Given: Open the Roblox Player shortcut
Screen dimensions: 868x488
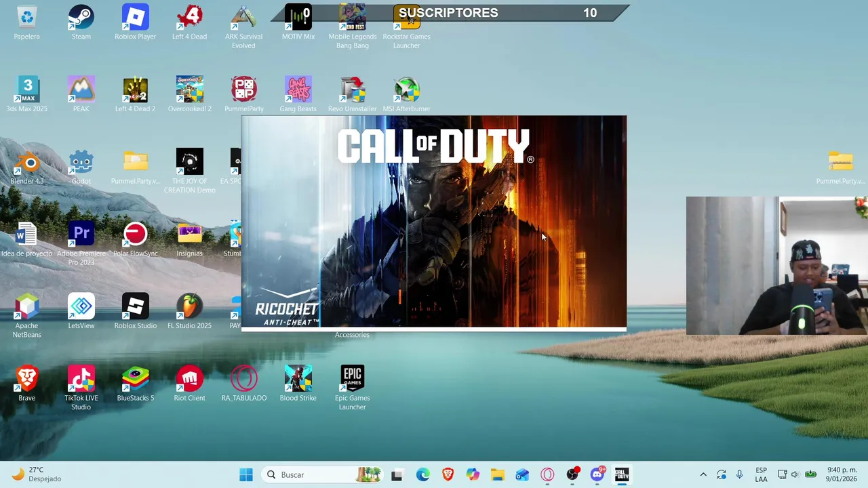Looking at the screenshot, I should pos(135,22).
